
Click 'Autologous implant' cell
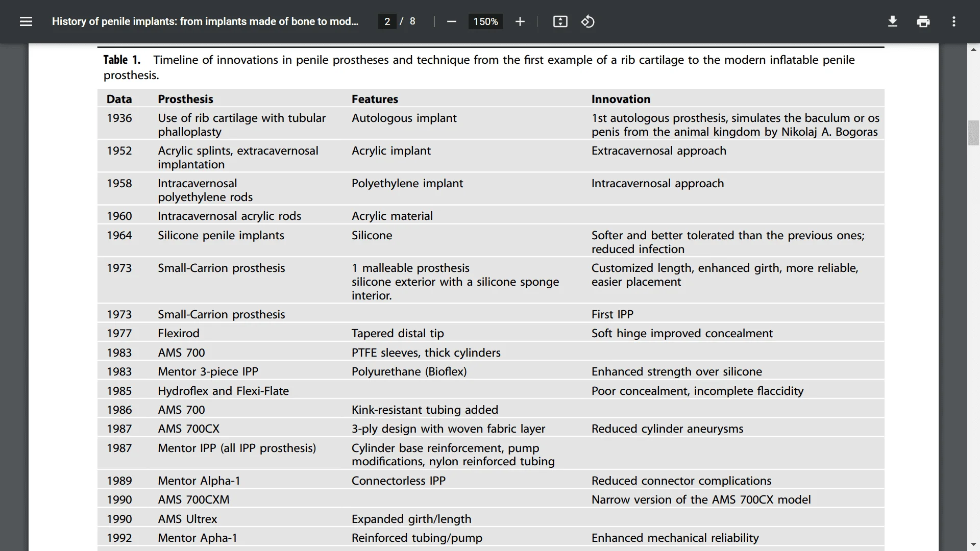click(x=404, y=118)
